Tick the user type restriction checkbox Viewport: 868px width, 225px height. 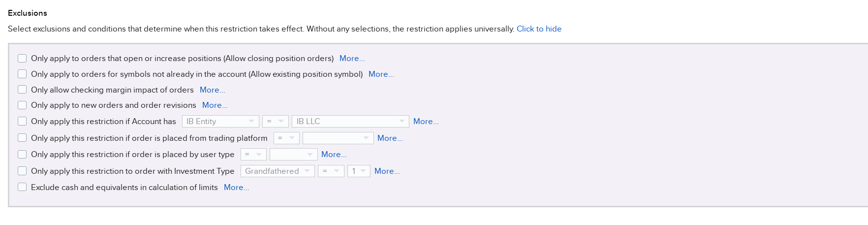[x=22, y=154]
